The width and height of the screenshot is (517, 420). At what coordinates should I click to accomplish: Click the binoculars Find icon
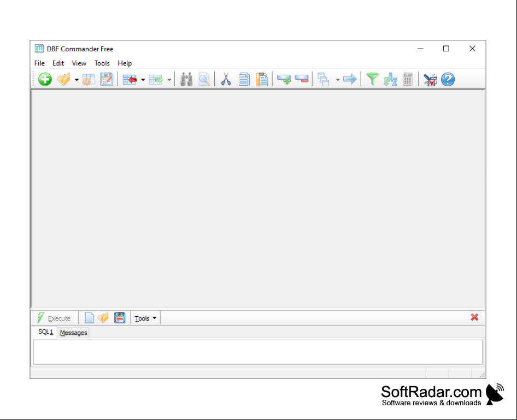click(x=186, y=79)
